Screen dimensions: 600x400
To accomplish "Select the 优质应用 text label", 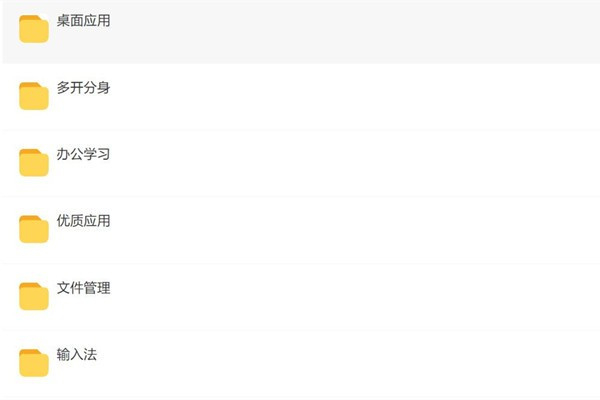I will (x=84, y=221).
